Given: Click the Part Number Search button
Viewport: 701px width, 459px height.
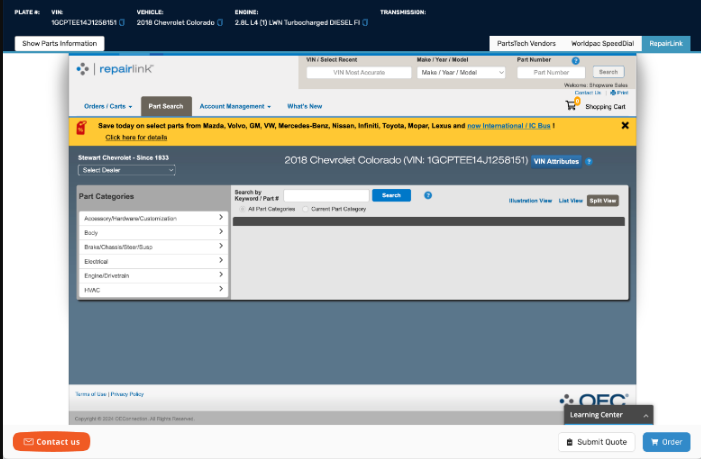Looking at the screenshot, I should pos(608,72).
